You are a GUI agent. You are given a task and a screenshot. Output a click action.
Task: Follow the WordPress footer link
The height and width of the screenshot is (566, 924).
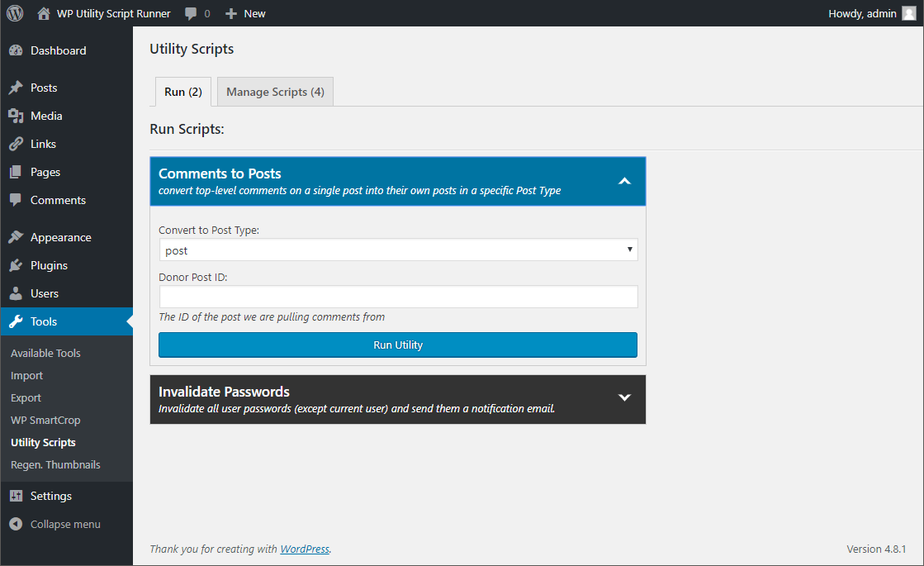[x=305, y=549]
